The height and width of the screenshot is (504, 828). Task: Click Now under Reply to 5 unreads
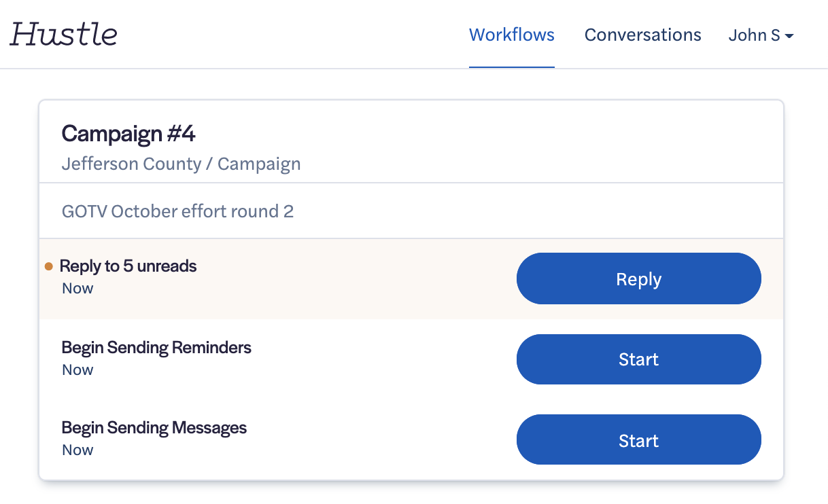[x=77, y=288]
